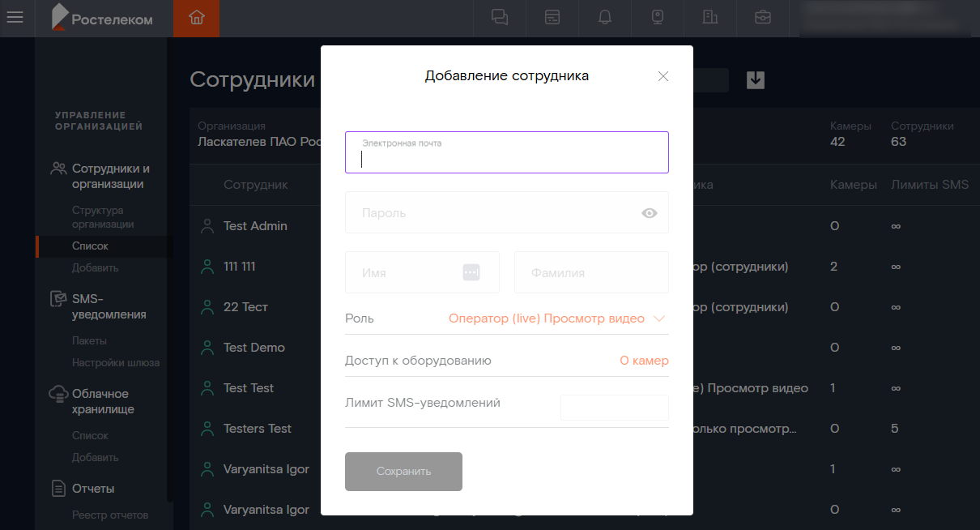Open the notifications bell icon

[605, 18]
